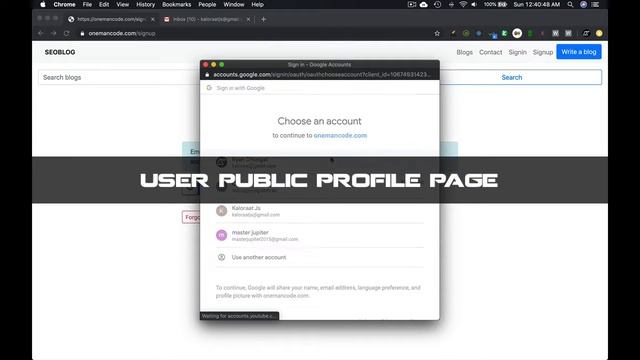The height and width of the screenshot is (360, 640).
Task: Choose the Kaloraat Js account
Action: pos(320,211)
